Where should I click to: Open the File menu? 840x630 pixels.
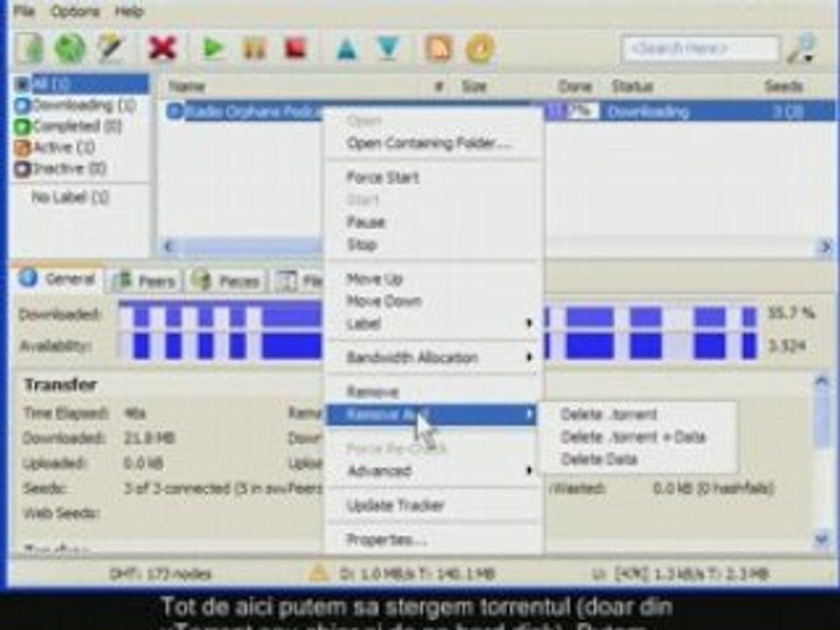[x=24, y=11]
